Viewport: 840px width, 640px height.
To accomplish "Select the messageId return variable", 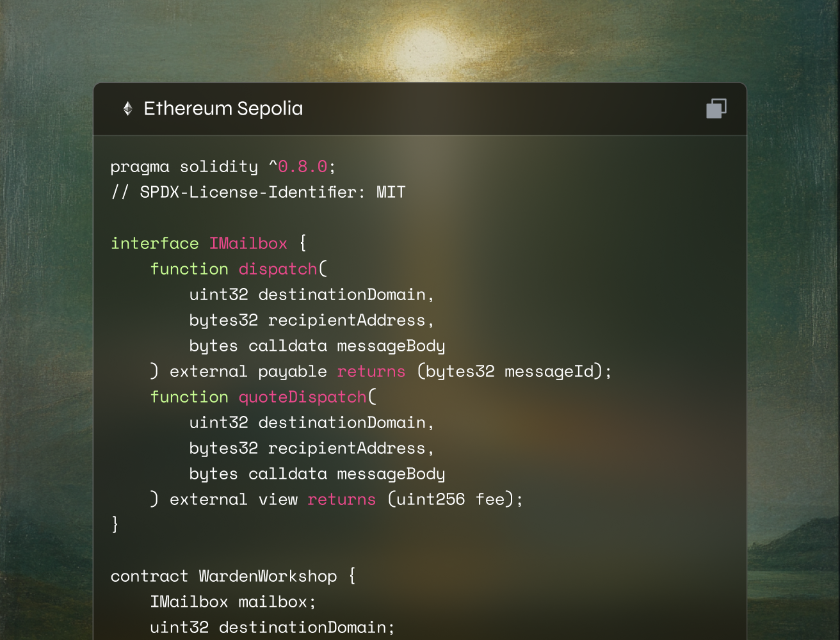I will tap(549, 371).
